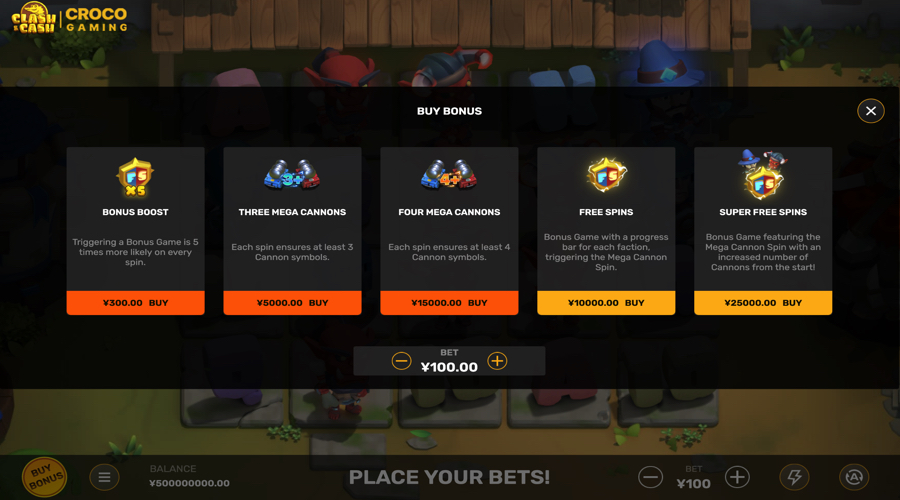Viewport: 900px width, 500px height.
Task: Close the Buy Bonus dialog
Action: [870, 111]
